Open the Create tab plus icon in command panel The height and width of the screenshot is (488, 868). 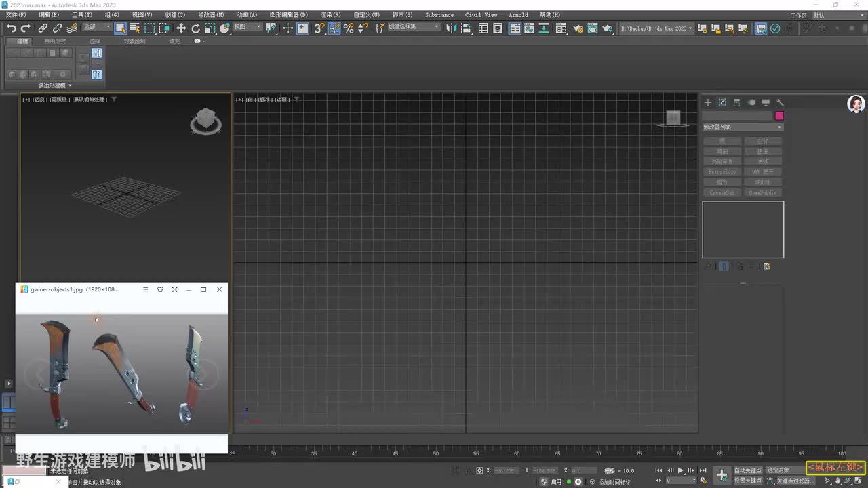[708, 102]
